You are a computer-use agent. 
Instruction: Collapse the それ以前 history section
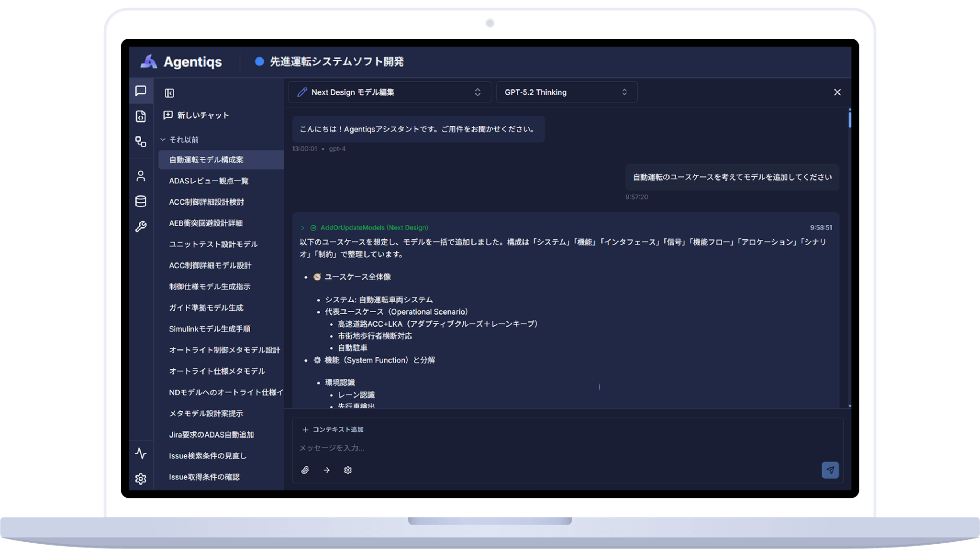point(179,140)
